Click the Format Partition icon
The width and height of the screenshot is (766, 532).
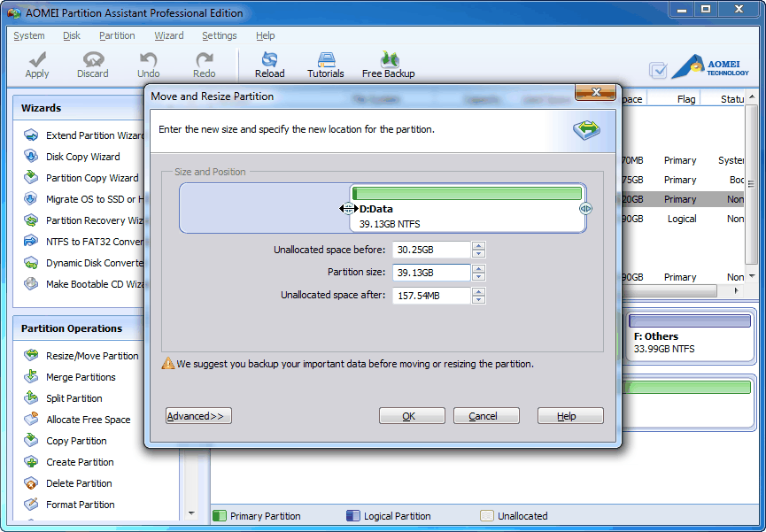click(x=31, y=505)
